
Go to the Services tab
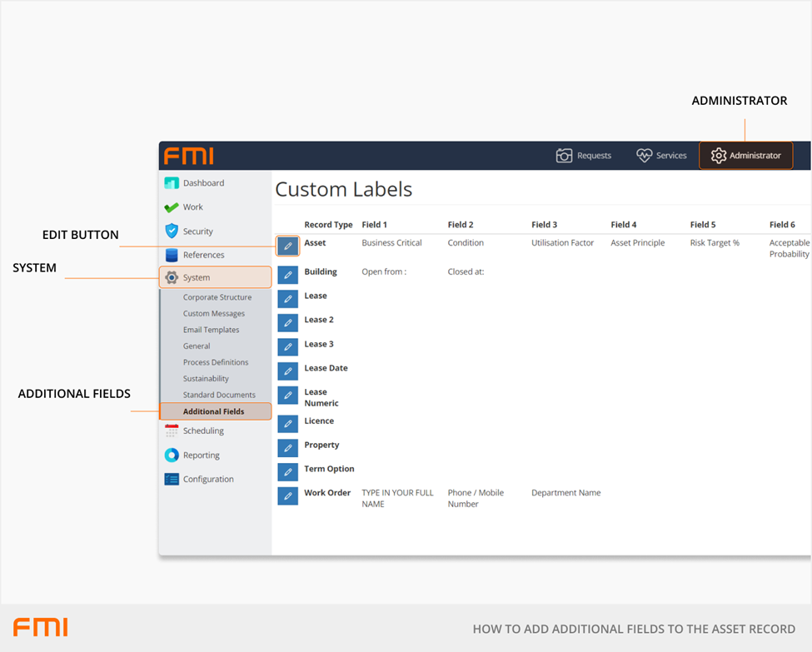pos(661,156)
